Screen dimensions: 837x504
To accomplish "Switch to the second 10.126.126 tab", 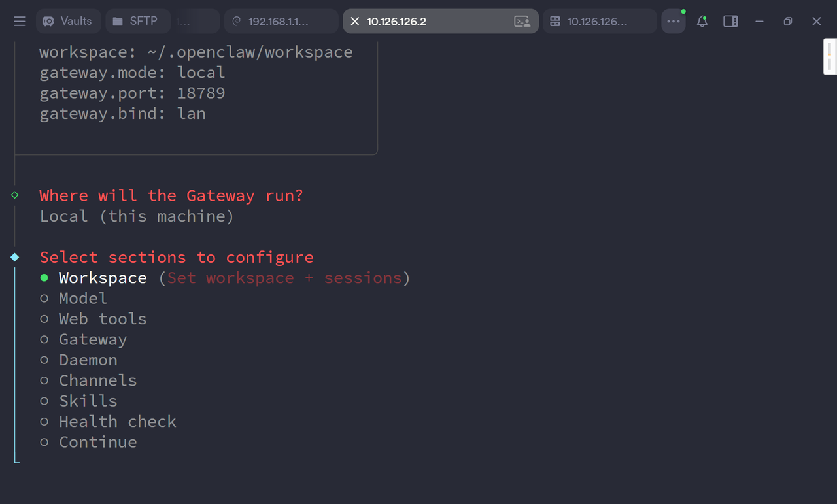I will pyautogui.click(x=599, y=21).
